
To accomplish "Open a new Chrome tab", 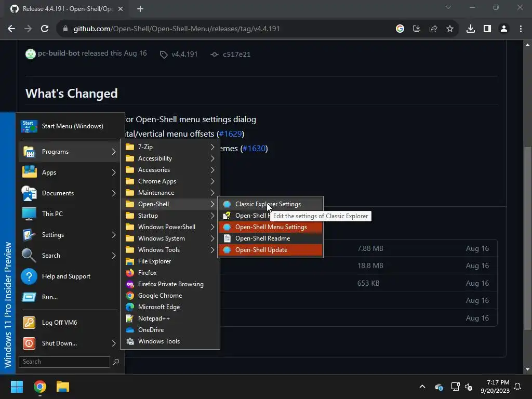I will coord(140,9).
